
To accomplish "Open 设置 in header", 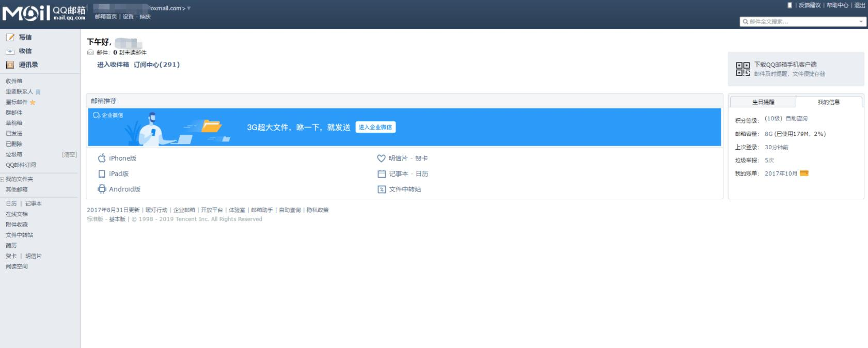I will (x=128, y=17).
